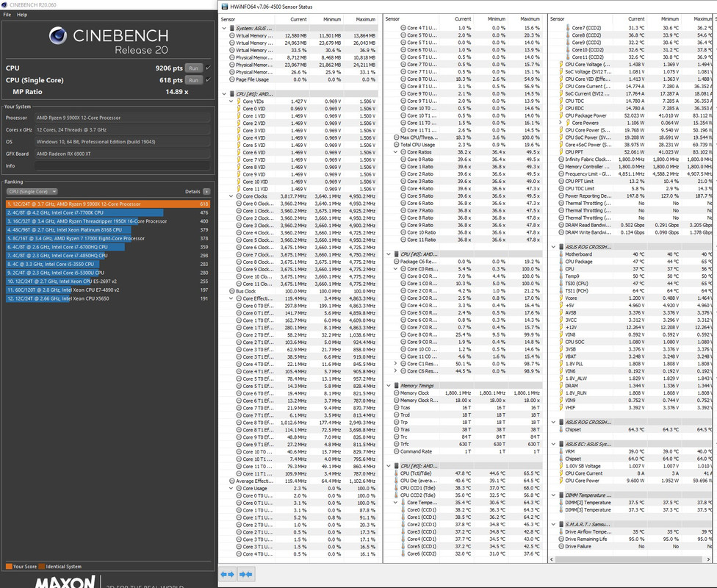Screen dimensions: 717x588
Task: Click the Vcore voltage lightning icon
Action: (561, 298)
